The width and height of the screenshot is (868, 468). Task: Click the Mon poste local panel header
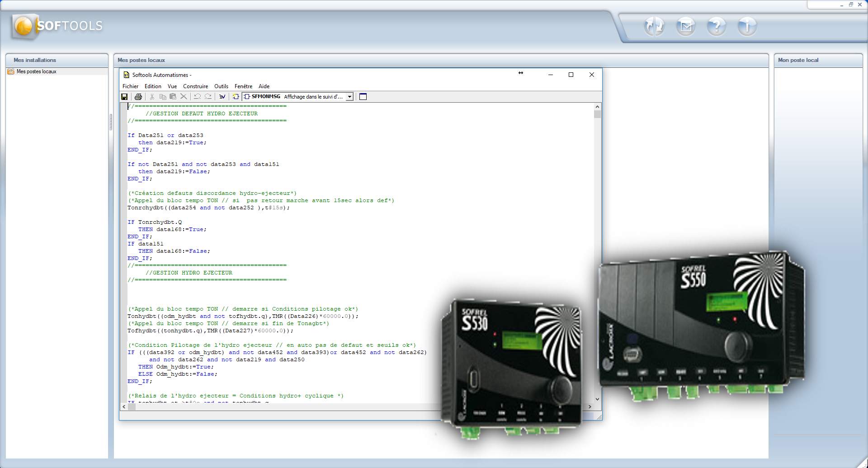pos(818,60)
